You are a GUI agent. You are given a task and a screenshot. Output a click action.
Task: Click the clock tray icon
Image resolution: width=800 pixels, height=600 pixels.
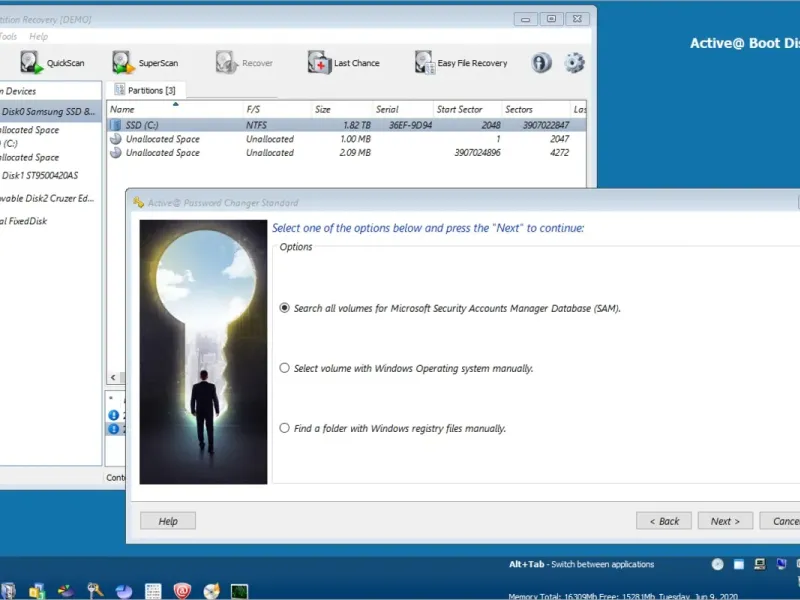[717, 564]
